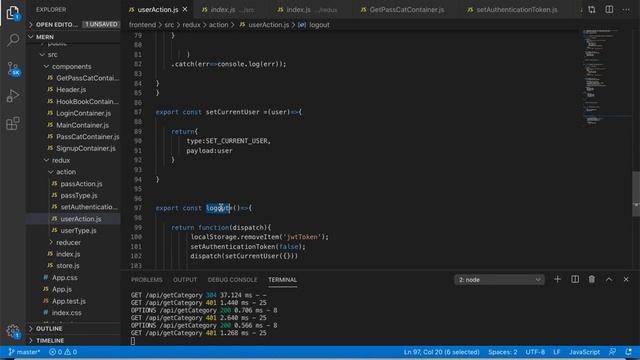Open Header.js in the explorer
The width and height of the screenshot is (640, 360).
point(71,89)
